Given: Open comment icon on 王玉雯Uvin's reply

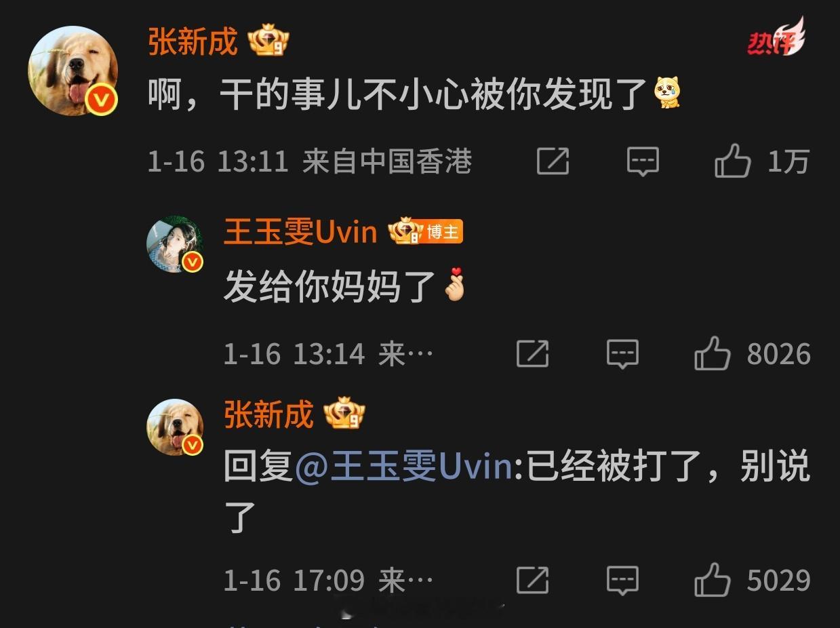Looking at the screenshot, I should 622,354.
